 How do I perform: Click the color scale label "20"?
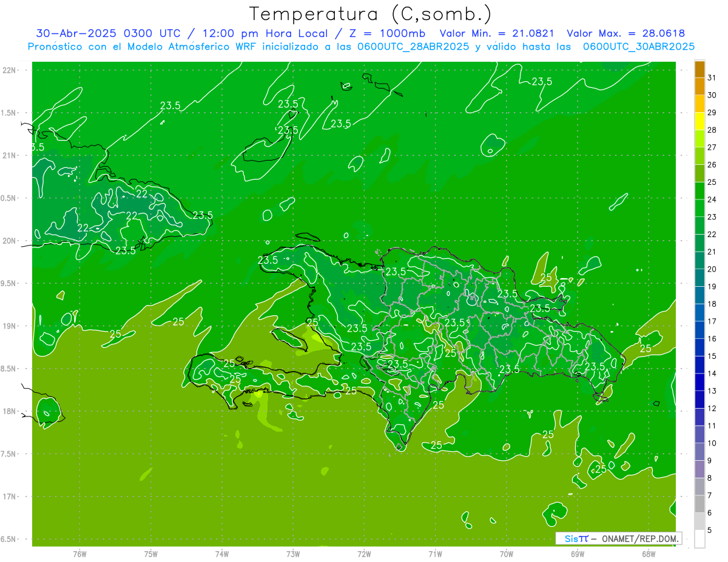tap(712, 269)
